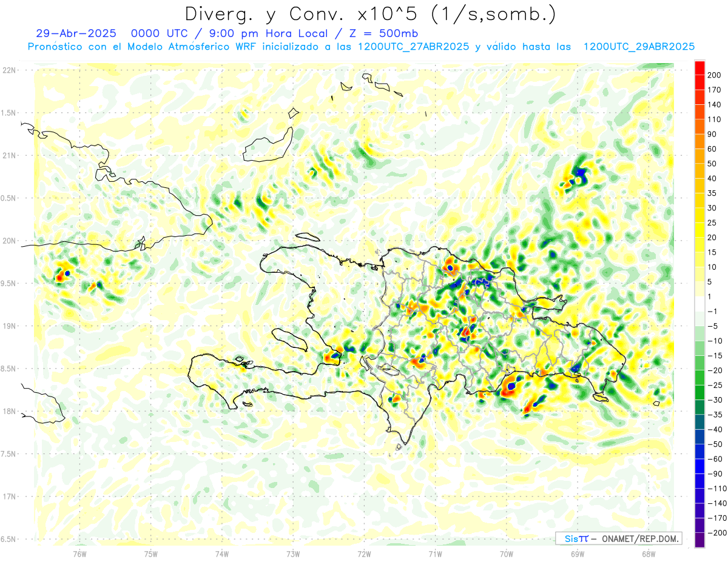This screenshot has height=562, width=728.
Task: Click the '7.5N' latitude axis label
Action: coord(8,453)
